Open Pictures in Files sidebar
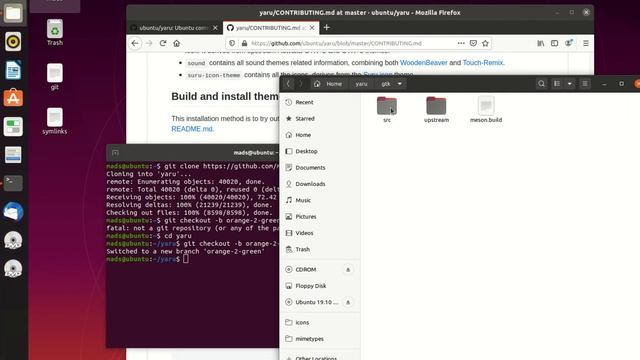The height and width of the screenshot is (360, 640). [x=320, y=216]
